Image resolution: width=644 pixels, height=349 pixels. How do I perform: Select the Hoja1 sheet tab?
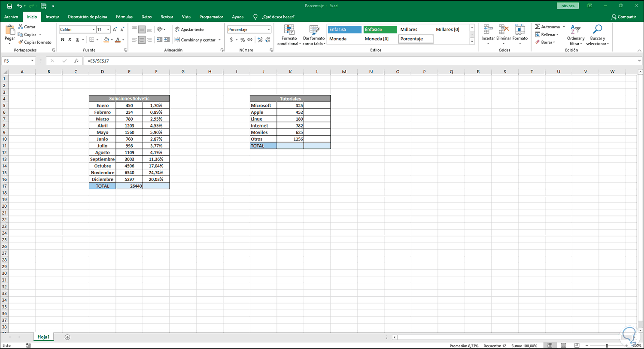pyautogui.click(x=43, y=337)
